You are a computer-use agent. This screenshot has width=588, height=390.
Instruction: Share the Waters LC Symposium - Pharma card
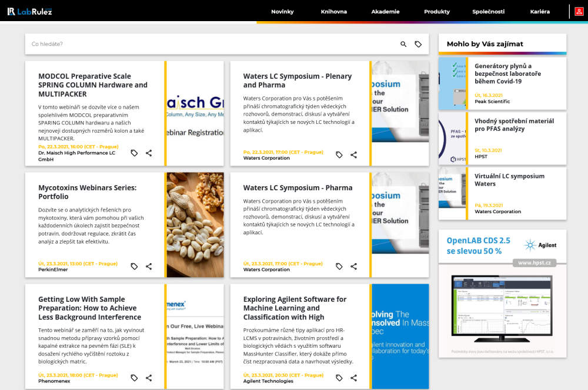tap(353, 267)
